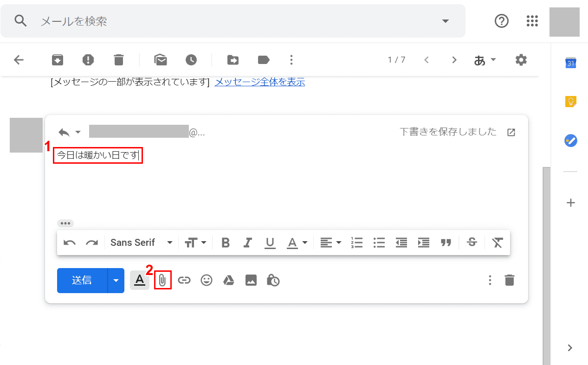Open the send options dropdown arrow

pos(116,281)
